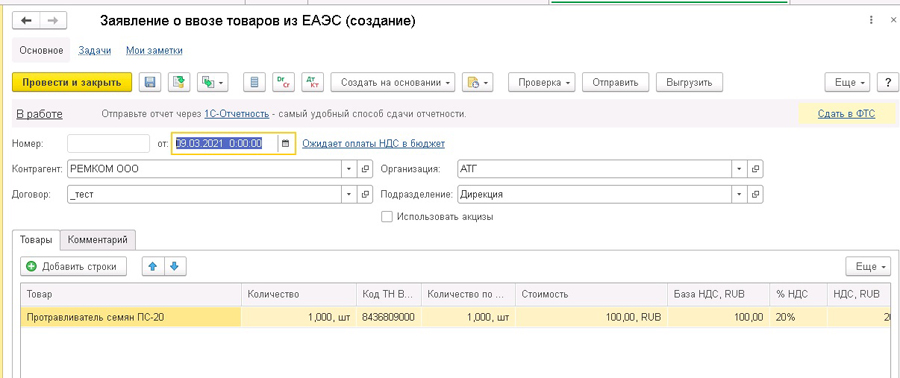The width and height of the screenshot is (900, 378).
Task: Open the table's Еще menu
Action: tap(868, 267)
